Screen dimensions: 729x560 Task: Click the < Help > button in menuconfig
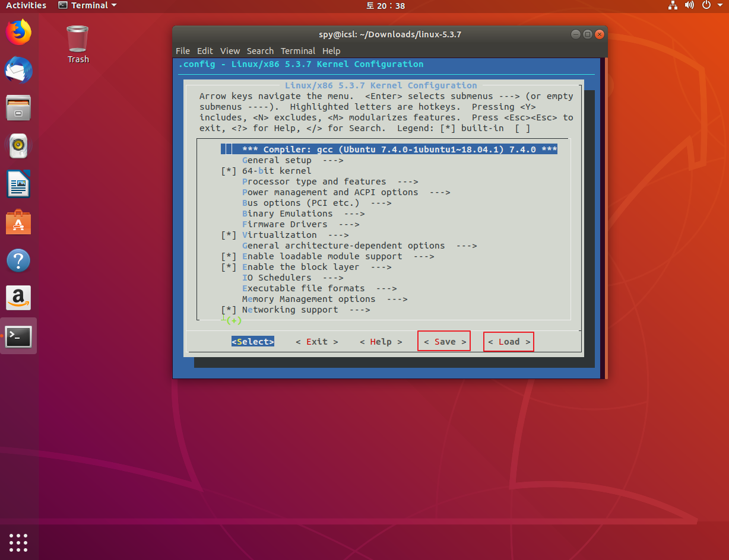point(381,342)
